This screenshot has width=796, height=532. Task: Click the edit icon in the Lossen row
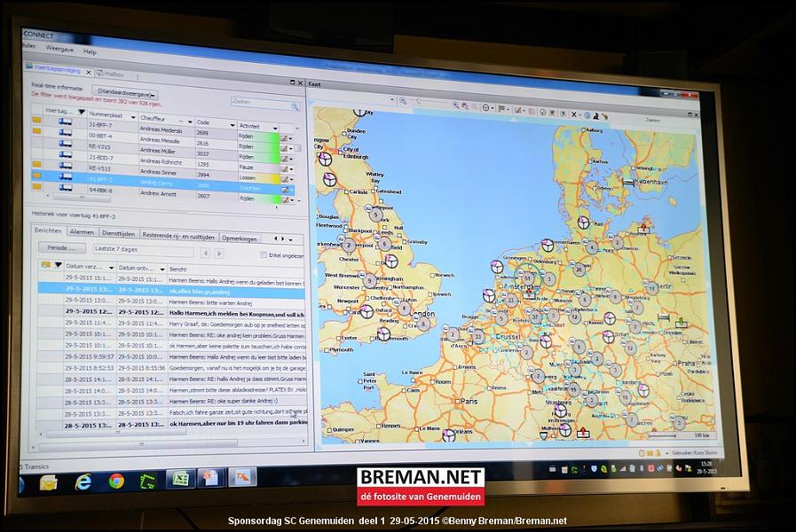(x=284, y=179)
